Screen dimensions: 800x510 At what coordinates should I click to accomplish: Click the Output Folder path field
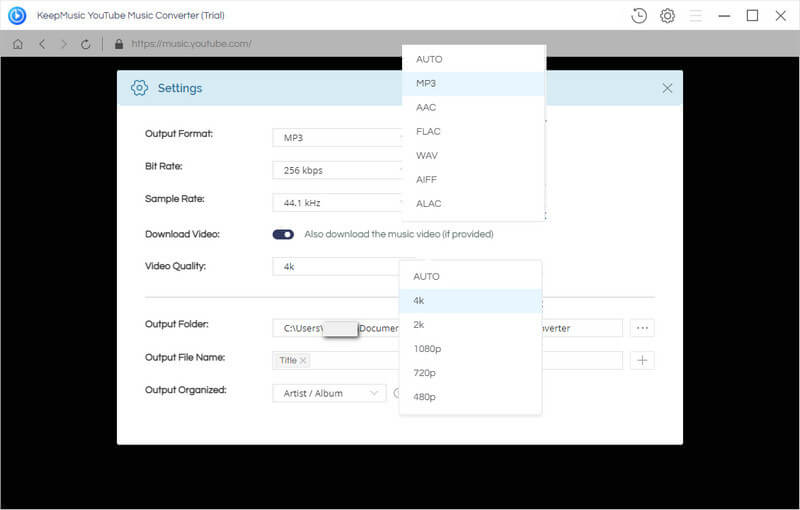click(447, 328)
